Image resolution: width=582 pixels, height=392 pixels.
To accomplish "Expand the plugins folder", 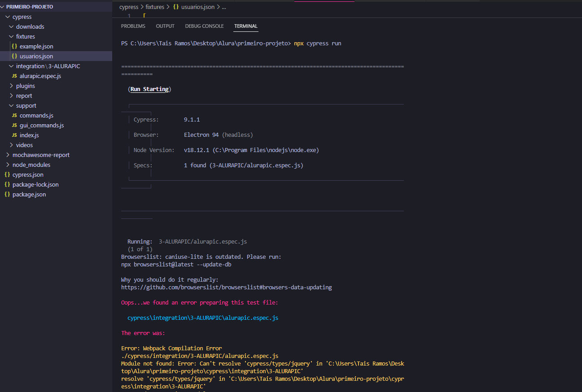I will point(12,86).
